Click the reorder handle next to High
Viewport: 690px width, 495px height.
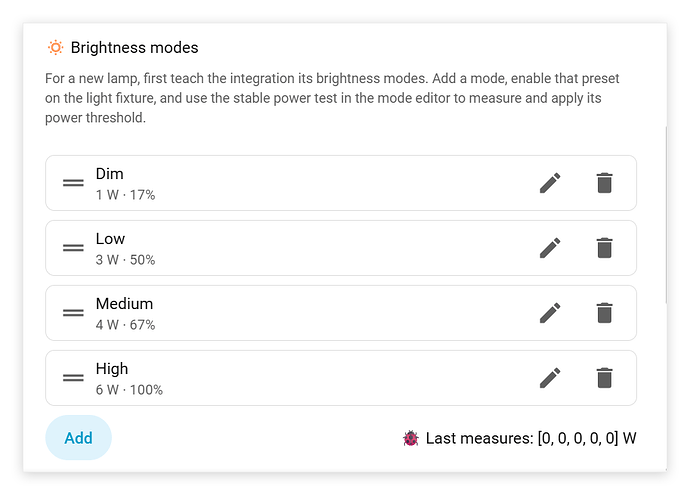pyautogui.click(x=73, y=378)
